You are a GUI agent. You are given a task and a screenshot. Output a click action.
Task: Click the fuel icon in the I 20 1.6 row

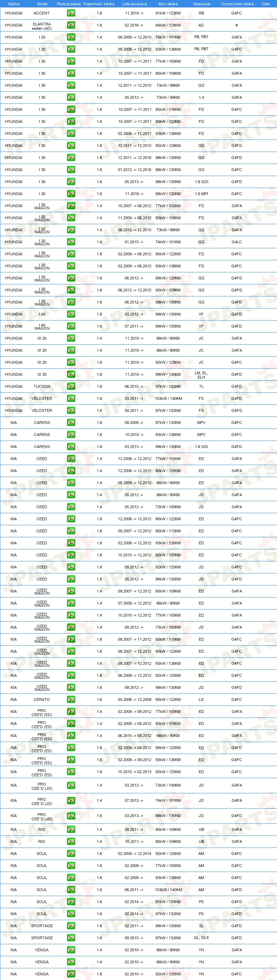click(71, 49)
